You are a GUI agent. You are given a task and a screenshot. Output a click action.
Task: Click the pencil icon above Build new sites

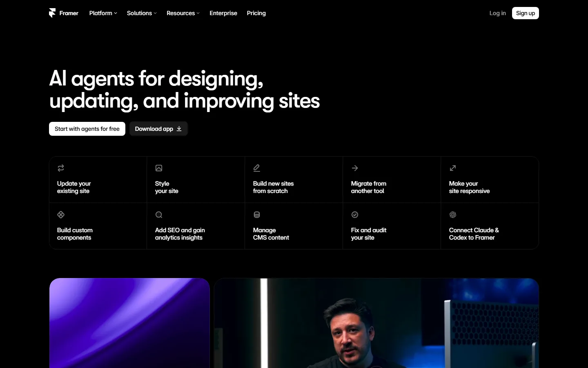(x=257, y=168)
